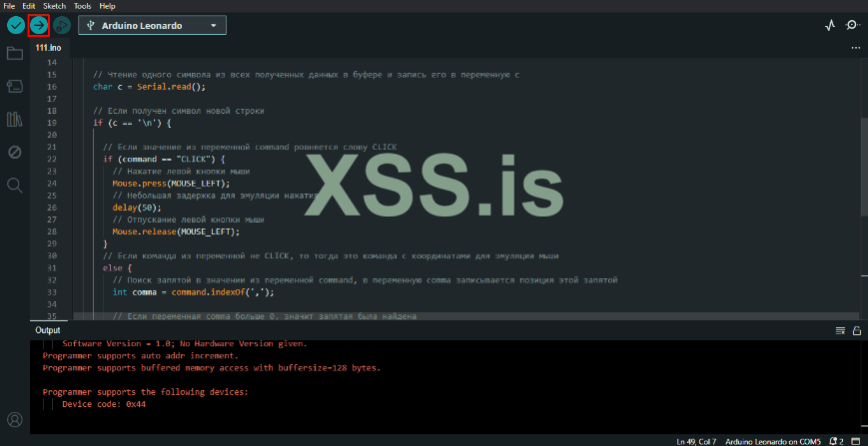Click the "Programmer supports auto addr increment" line
Image resolution: width=868 pixels, height=446 pixels.
tap(141, 356)
